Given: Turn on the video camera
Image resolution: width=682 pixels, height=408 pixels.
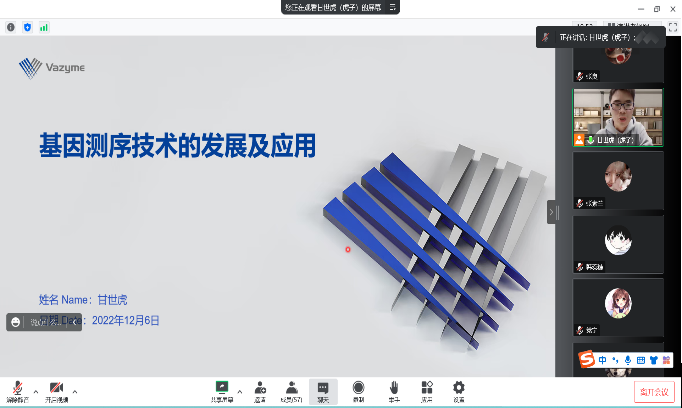Looking at the screenshot, I should point(56,388).
